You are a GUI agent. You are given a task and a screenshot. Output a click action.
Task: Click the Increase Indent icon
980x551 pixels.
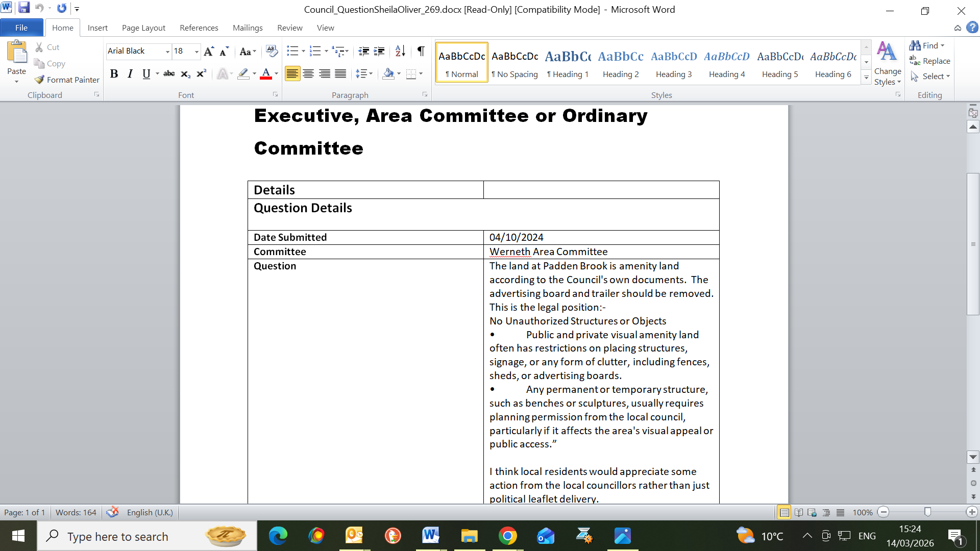point(379,51)
